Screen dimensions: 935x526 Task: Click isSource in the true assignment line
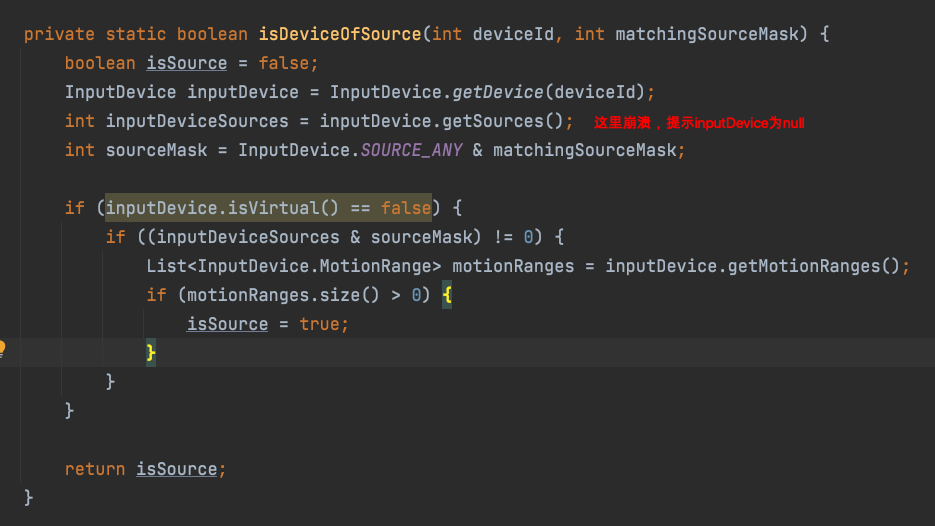(227, 324)
